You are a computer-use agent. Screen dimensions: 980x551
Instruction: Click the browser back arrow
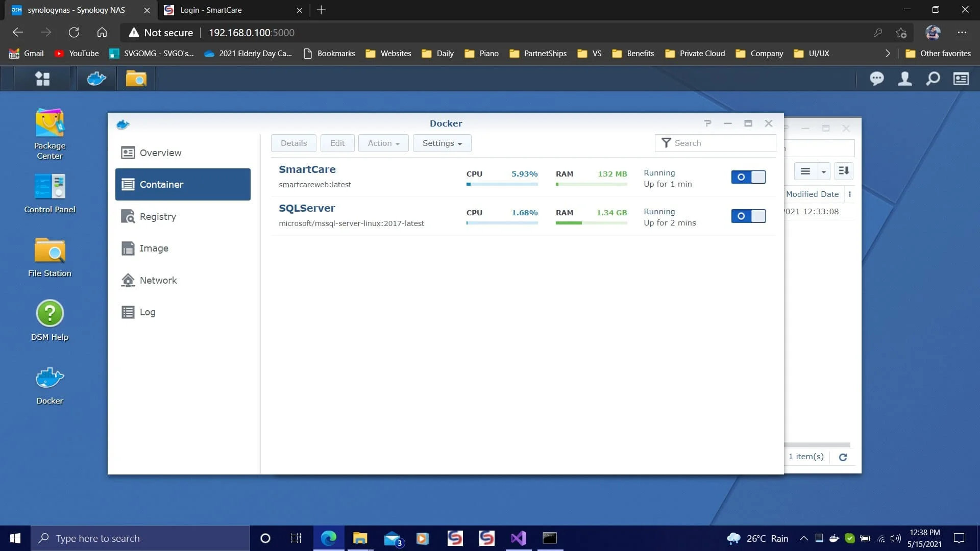coord(18,33)
